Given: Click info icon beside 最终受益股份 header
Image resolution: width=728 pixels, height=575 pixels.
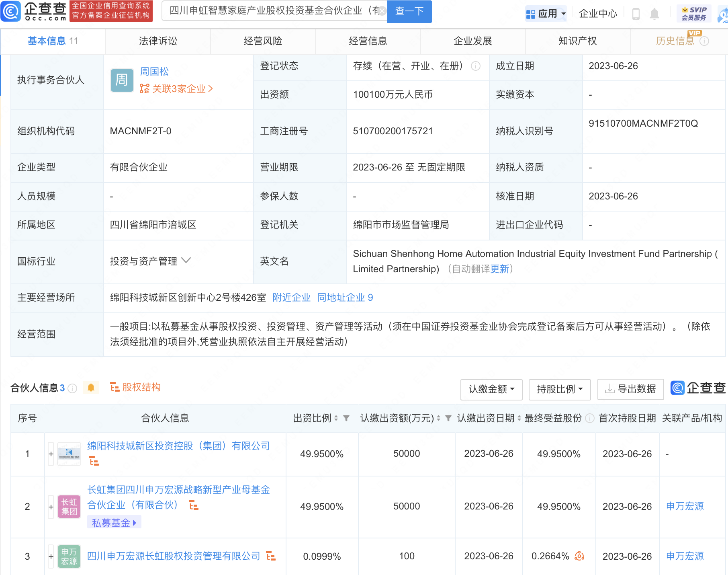Looking at the screenshot, I should click(590, 418).
